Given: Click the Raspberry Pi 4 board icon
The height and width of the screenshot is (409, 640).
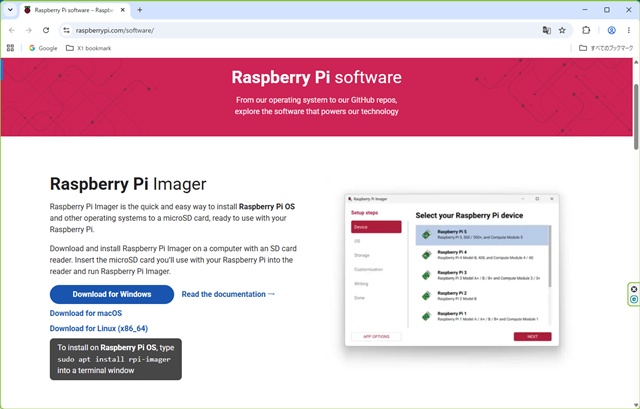Looking at the screenshot, I should (427, 255).
